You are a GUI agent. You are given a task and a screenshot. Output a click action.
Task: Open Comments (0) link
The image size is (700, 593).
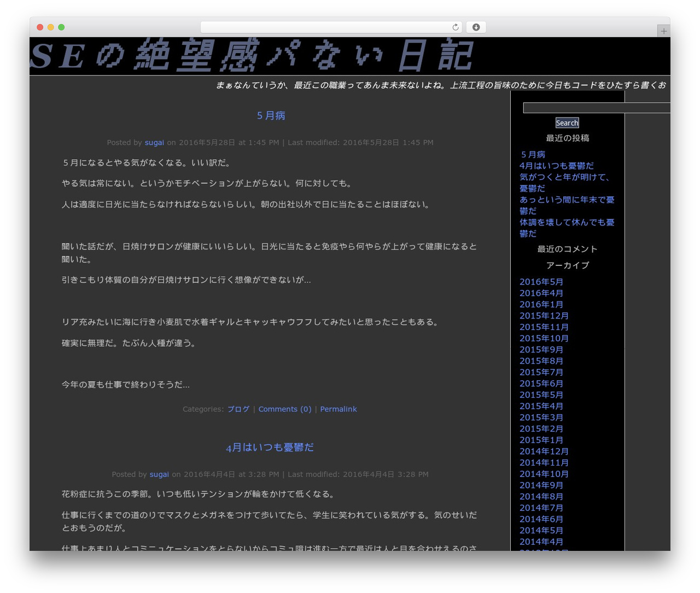pyautogui.click(x=285, y=409)
